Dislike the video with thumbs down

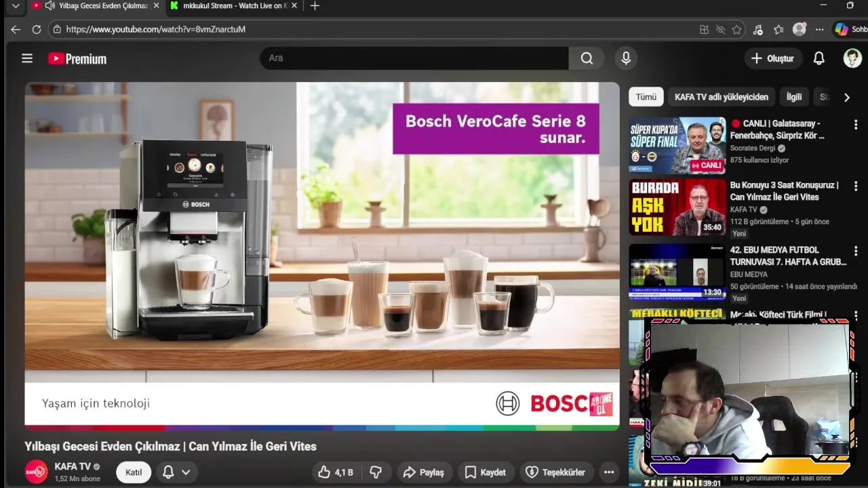click(x=376, y=472)
